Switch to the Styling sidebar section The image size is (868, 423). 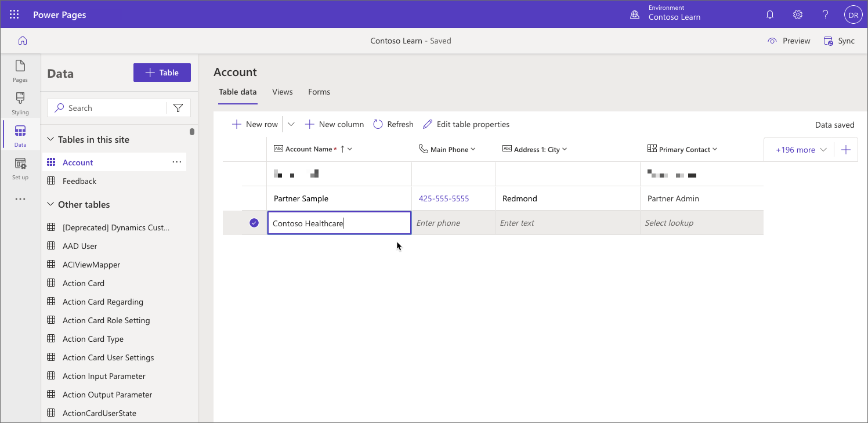[x=20, y=103]
